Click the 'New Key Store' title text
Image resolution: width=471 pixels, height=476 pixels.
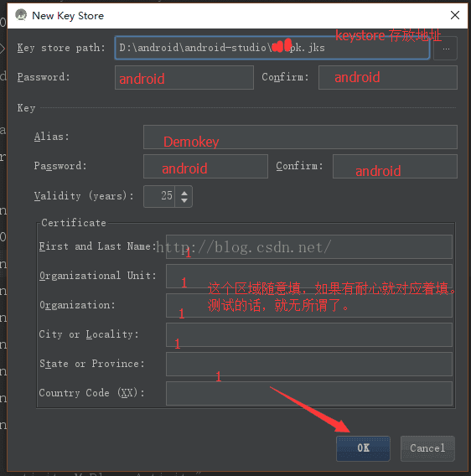(68, 16)
